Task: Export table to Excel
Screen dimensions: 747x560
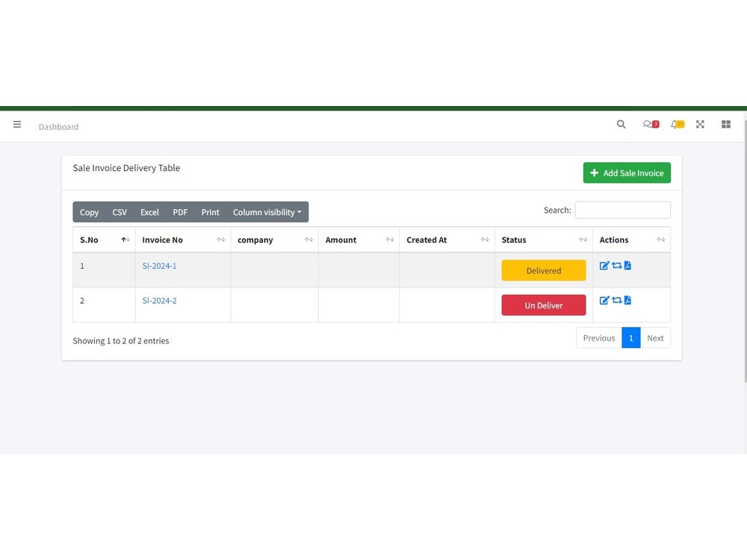Action: (x=149, y=212)
